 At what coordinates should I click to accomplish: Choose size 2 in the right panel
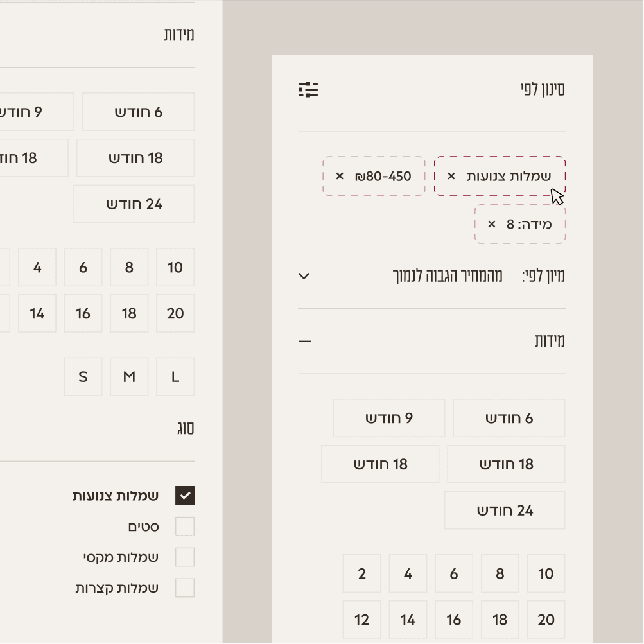361,573
